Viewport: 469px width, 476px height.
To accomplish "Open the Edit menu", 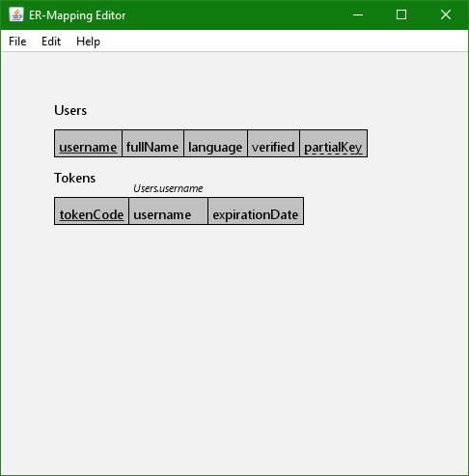I will [x=51, y=42].
